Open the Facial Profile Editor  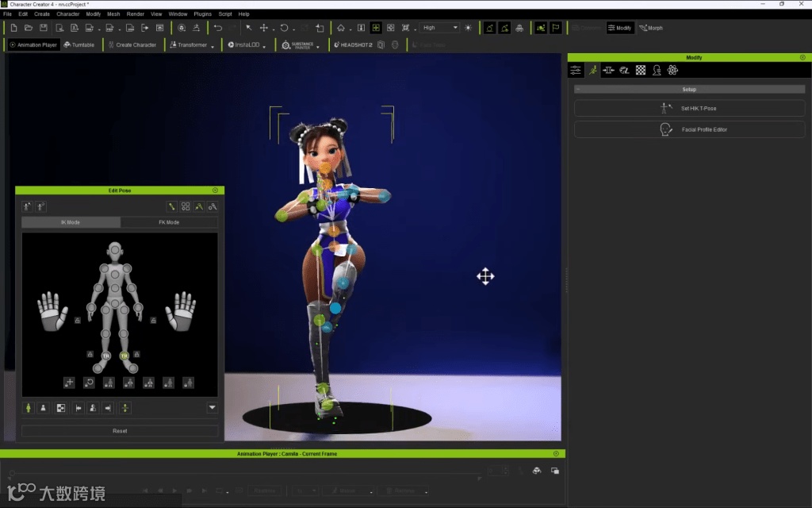point(689,129)
